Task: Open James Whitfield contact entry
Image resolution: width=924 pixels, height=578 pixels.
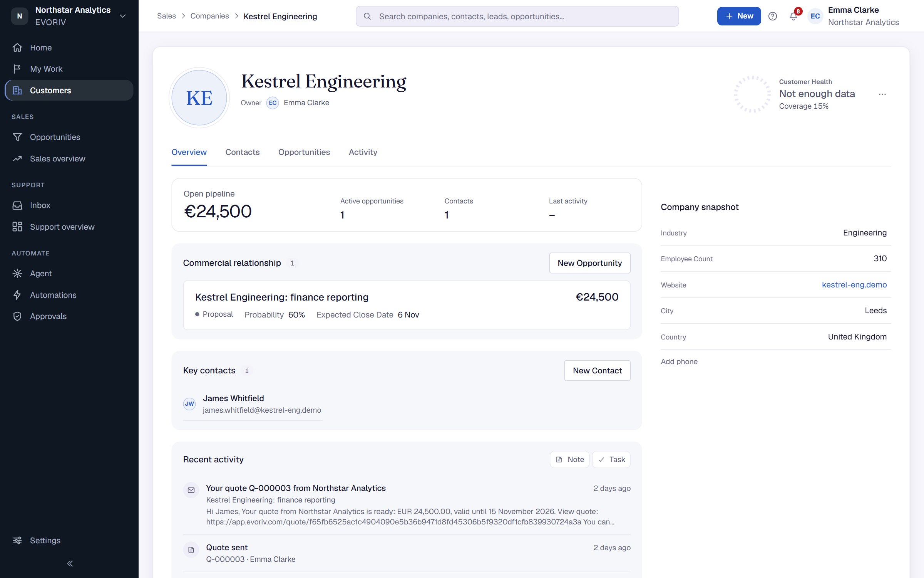Action: (x=253, y=404)
